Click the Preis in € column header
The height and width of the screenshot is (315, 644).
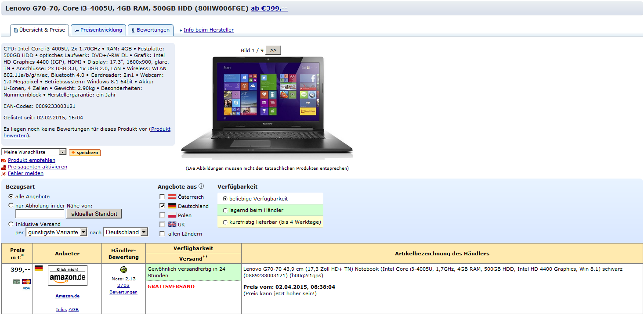(17, 254)
